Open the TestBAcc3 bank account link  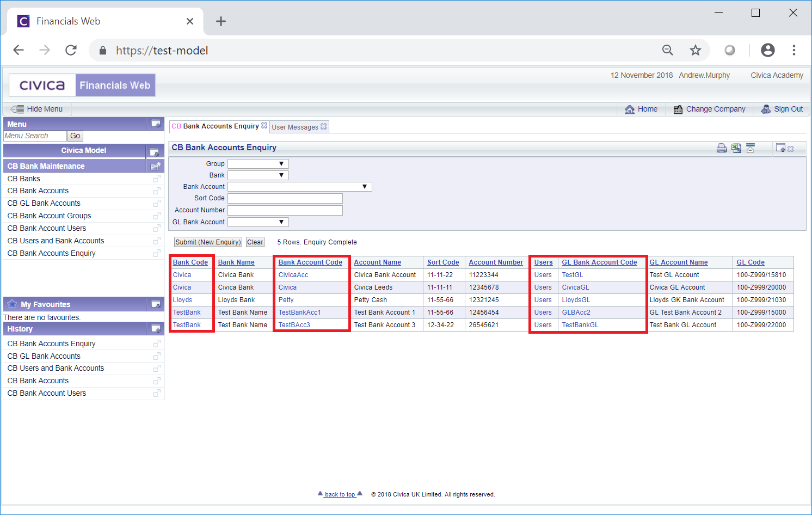tap(294, 325)
